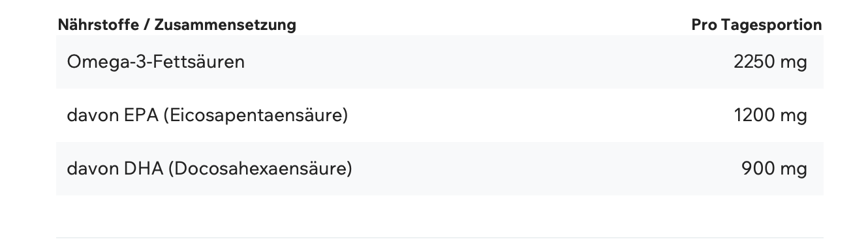Click the horizontal divider line below table
The height and width of the screenshot is (241, 868).
(x=440, y=237)
